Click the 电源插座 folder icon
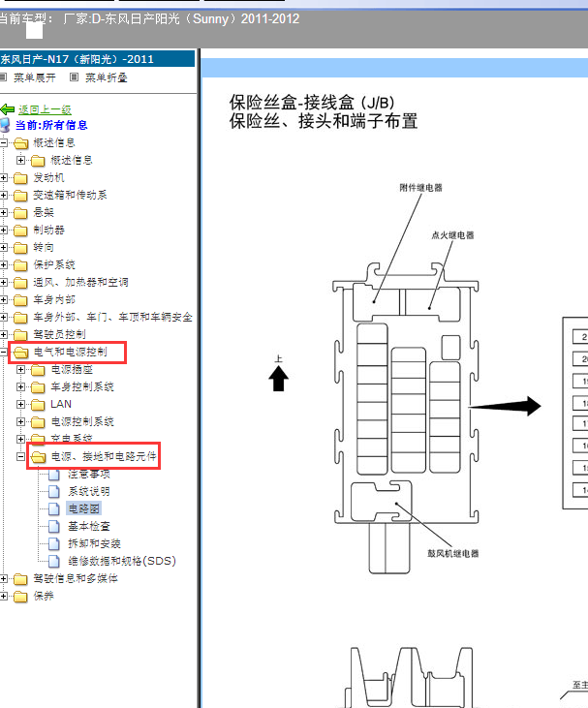 [x=38, y=370]
